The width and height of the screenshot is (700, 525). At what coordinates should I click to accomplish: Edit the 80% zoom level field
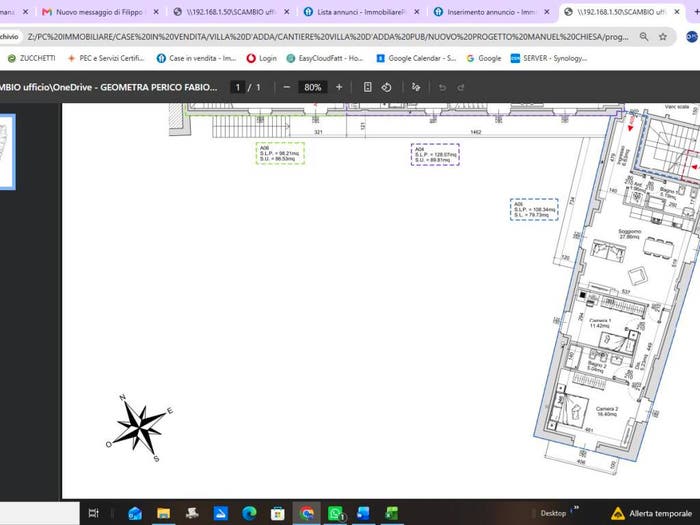312,87
